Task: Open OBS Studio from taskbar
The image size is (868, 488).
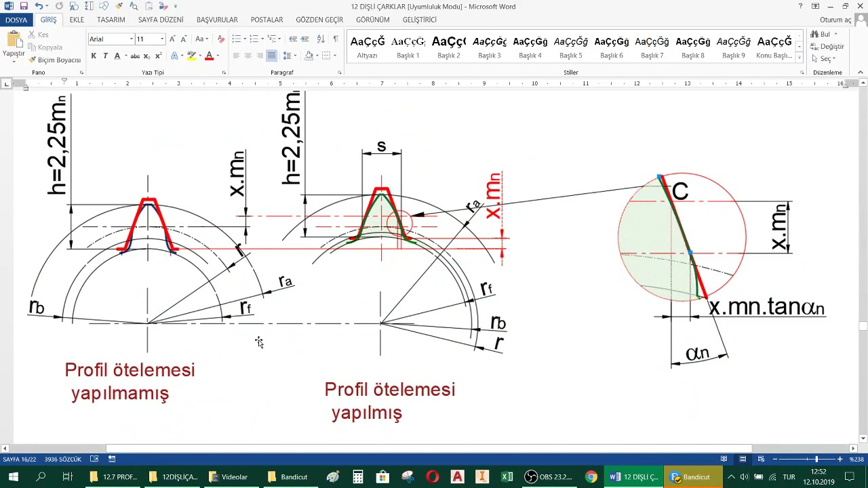Action: coord(551,476)
